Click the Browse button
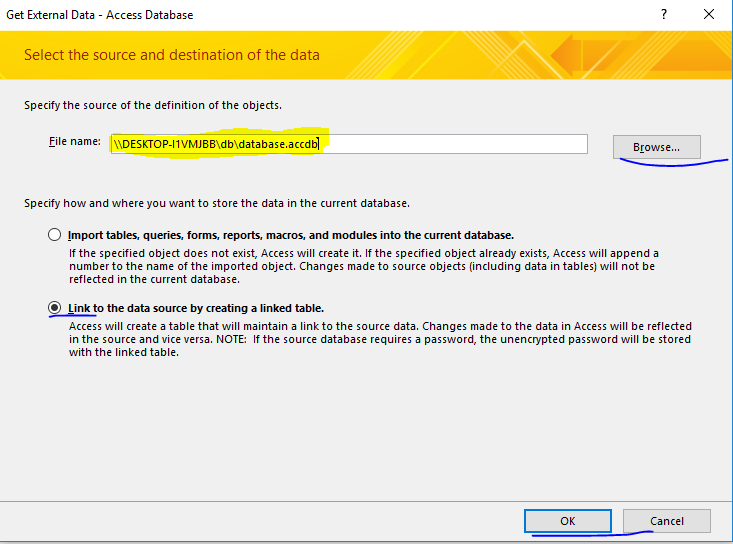This screenshot has height=544, width=733. tap(656, 147)
